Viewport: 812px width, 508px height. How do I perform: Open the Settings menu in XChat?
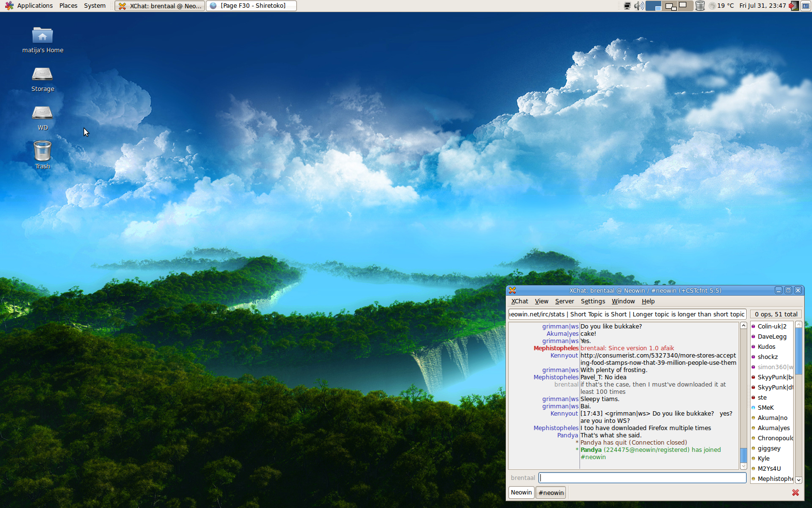tap(593, 301)
